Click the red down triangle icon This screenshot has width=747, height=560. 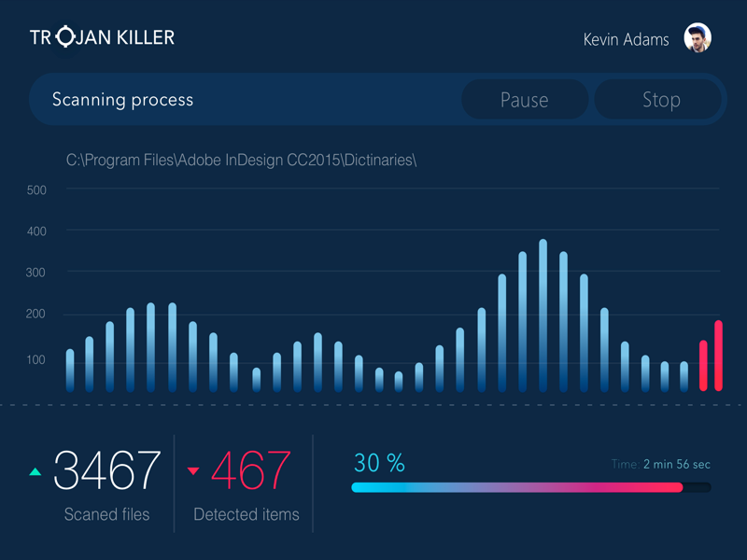(x=193, y=471)
